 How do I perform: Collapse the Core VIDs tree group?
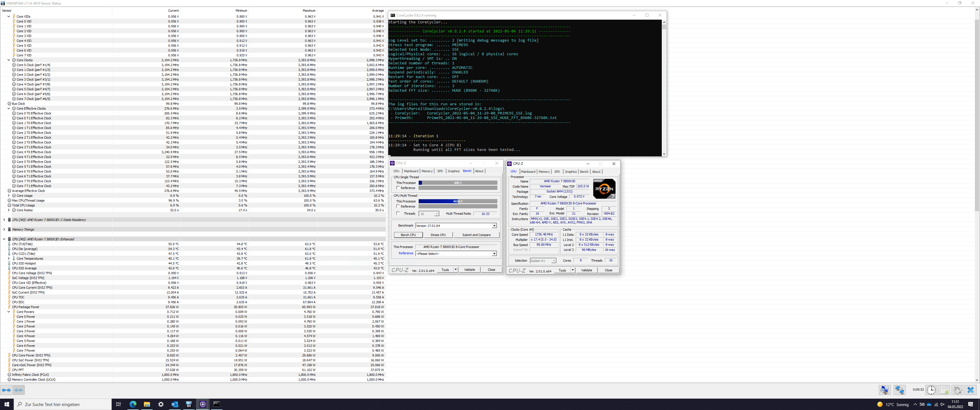(9, 16)
